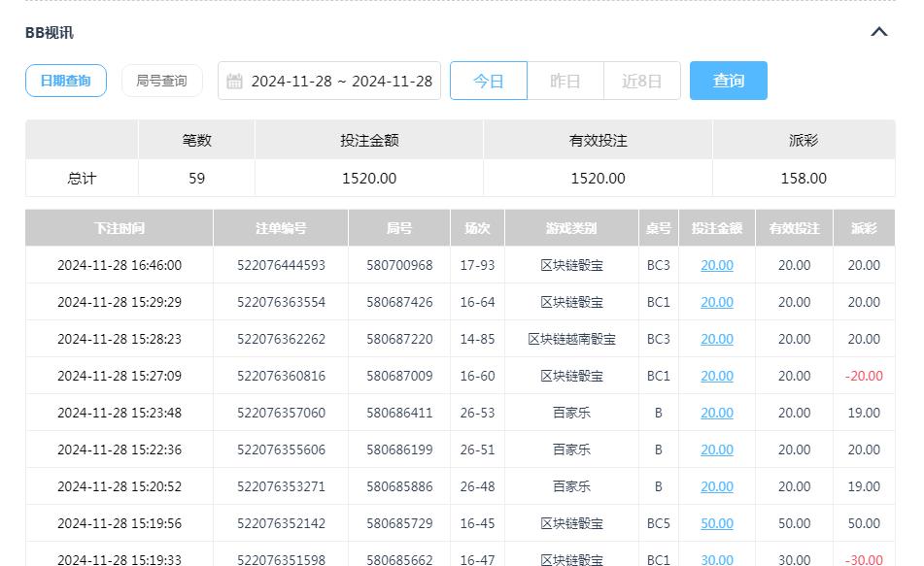Click 20.00 link for 百家乐 round 580686411
The image size is (924, 566).
tap(716, 413)
